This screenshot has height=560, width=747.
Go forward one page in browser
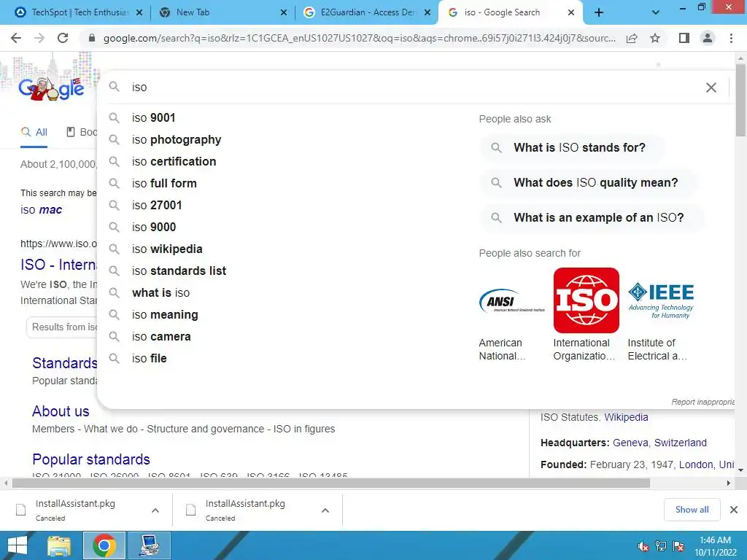tap(39, 38)
